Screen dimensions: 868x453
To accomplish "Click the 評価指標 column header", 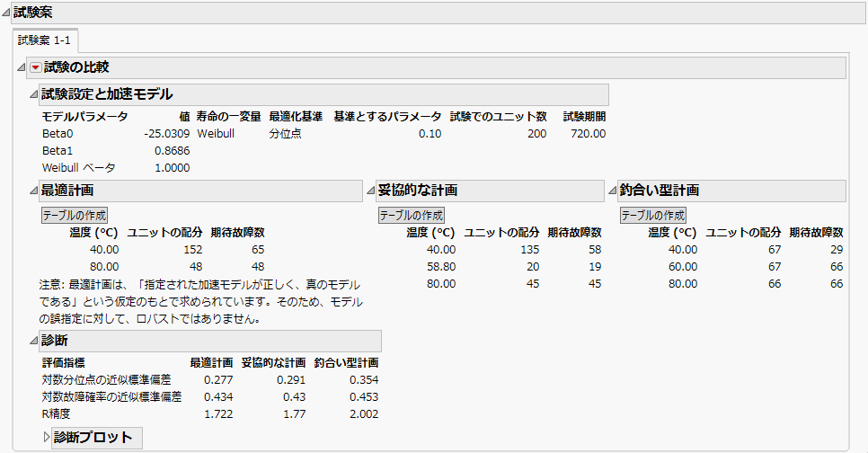I will (x=64, y=363).
